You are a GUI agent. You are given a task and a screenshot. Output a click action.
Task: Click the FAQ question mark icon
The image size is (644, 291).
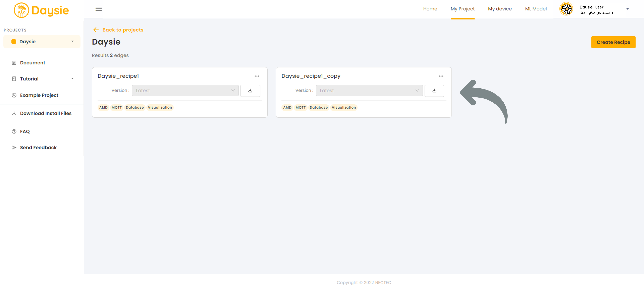pyautogui.click(x=14, y=132)
